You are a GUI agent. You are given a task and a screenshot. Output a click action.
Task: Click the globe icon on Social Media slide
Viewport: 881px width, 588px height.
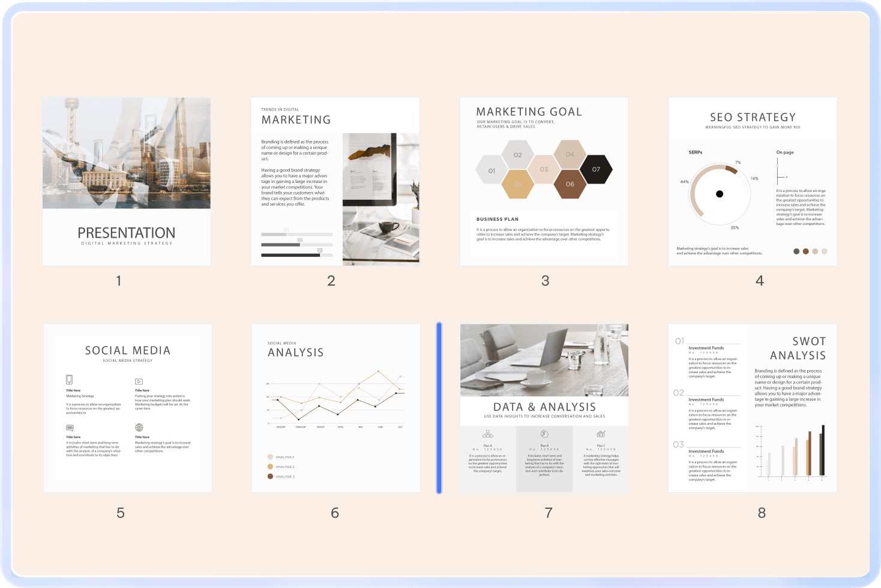[x=139, y=427]
